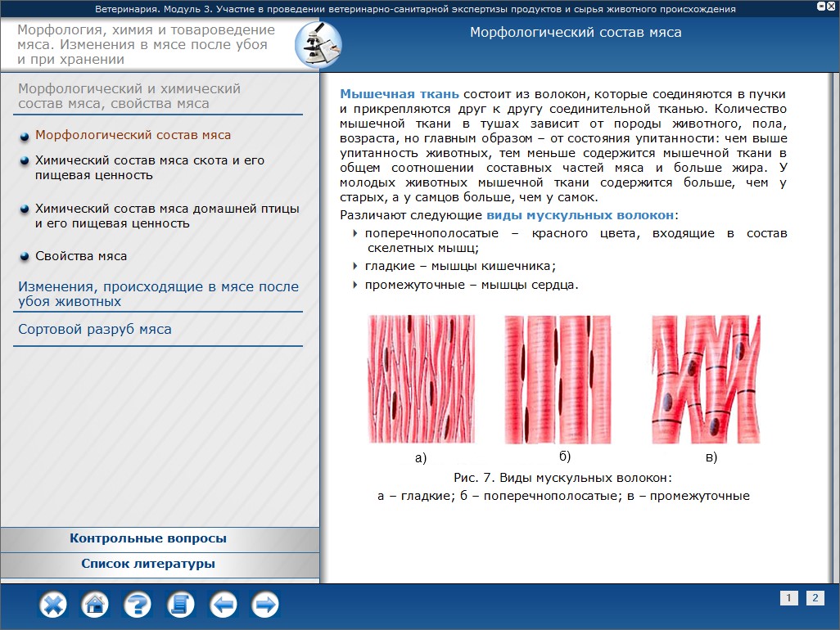
Task: Open 'Химический состав мяса домашней птицы' topic
Action: 167,216
